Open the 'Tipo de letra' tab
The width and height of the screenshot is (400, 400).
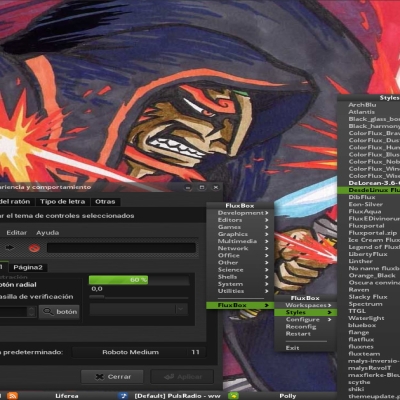coord(62,202)
